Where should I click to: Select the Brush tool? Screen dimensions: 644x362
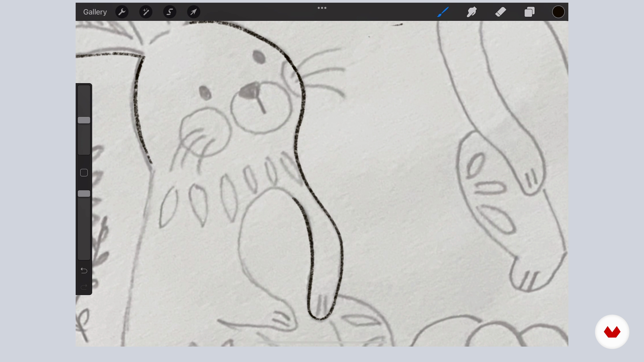[443, 12]
